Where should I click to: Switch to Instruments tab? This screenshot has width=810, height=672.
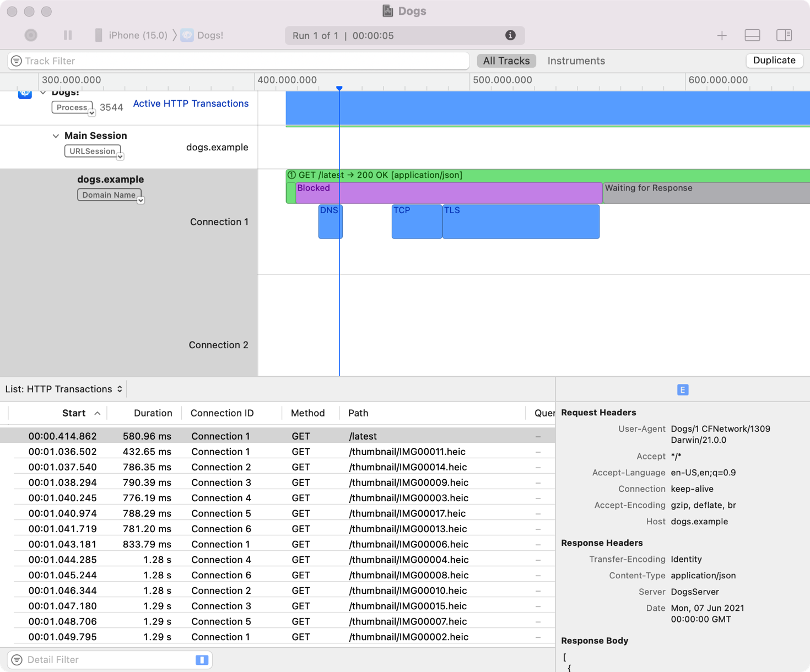click(x=576, y=61)
